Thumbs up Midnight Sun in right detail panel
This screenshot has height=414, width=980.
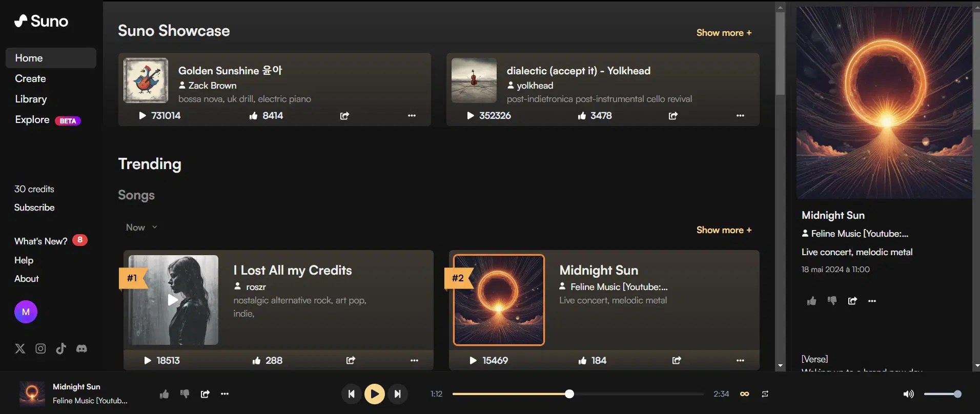[811, 301]
